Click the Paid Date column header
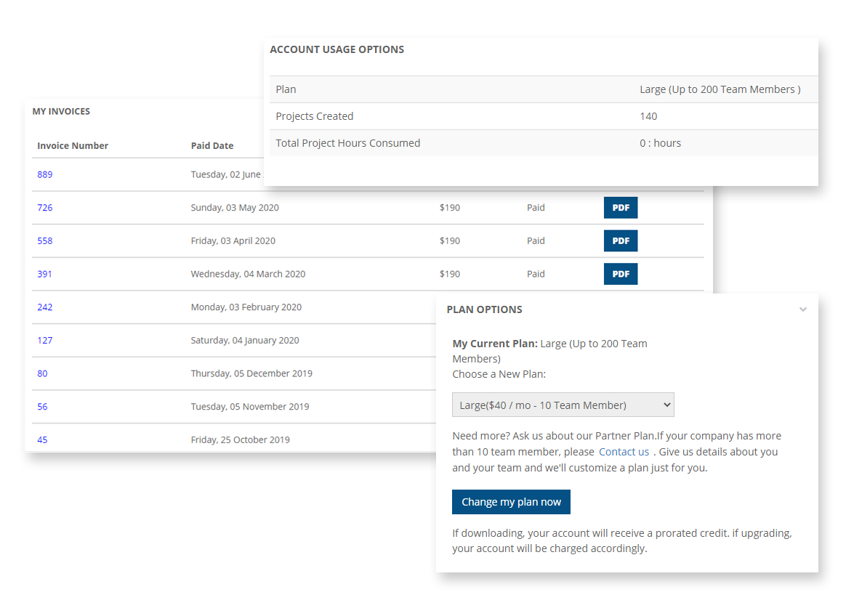Image resolution: width=846 pixels, height=616 pixels. [x=212, y=145]
